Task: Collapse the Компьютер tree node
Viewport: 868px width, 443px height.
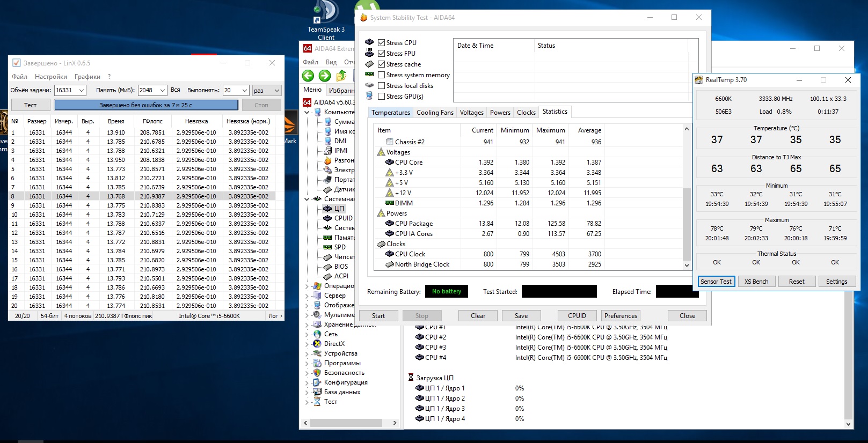Action: (307, 113)
